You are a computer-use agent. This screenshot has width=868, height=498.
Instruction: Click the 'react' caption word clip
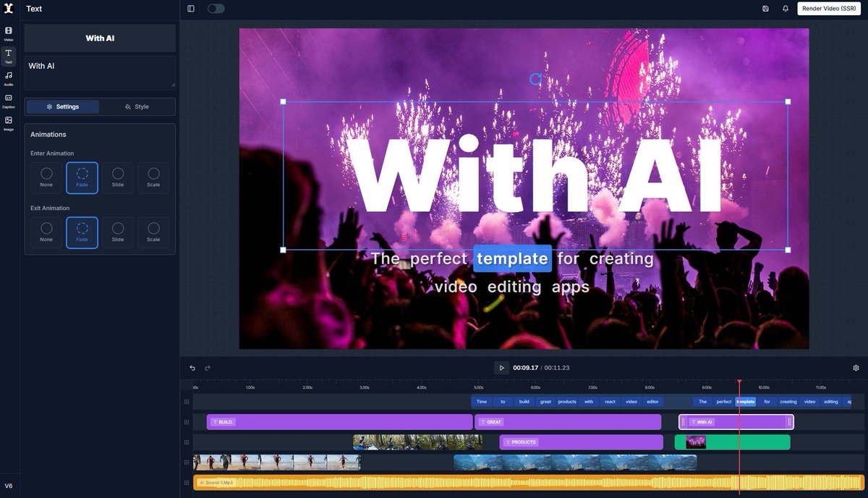610,402
